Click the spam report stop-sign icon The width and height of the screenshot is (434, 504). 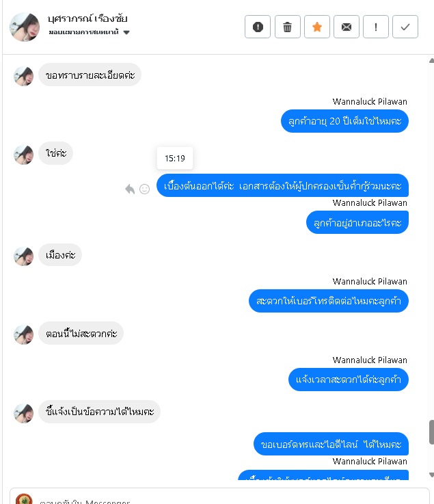tap(257, 27)
